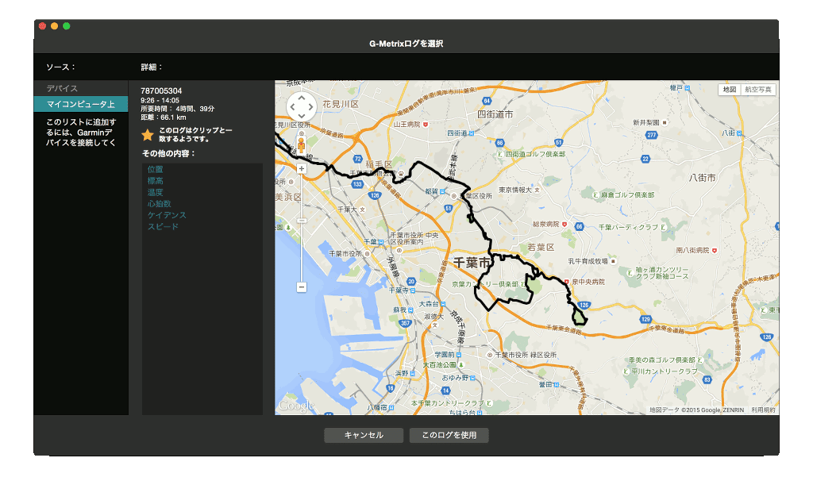Click the map zoom slider handle

point(301,221)
